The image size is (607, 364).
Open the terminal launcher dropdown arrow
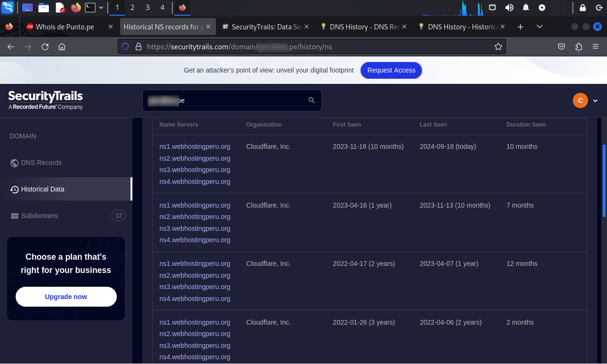pos(101,8)
